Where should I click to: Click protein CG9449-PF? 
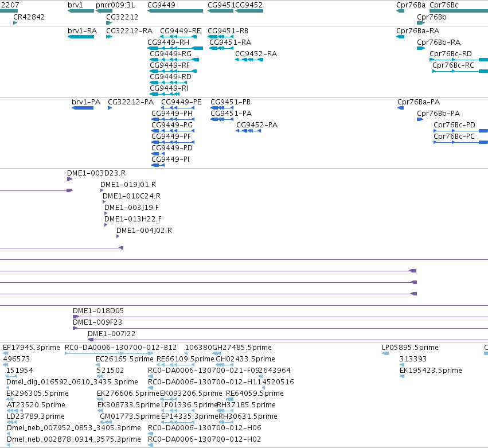point(171,137)
